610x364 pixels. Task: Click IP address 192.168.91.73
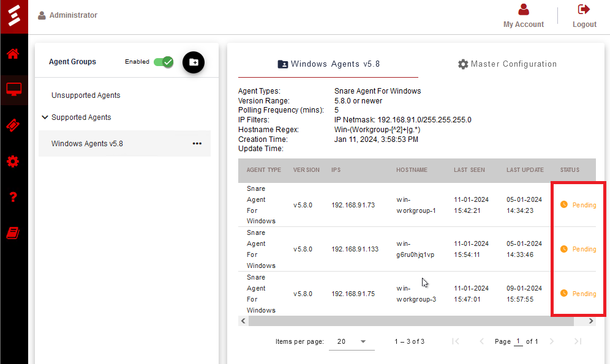tap(353, 205)
